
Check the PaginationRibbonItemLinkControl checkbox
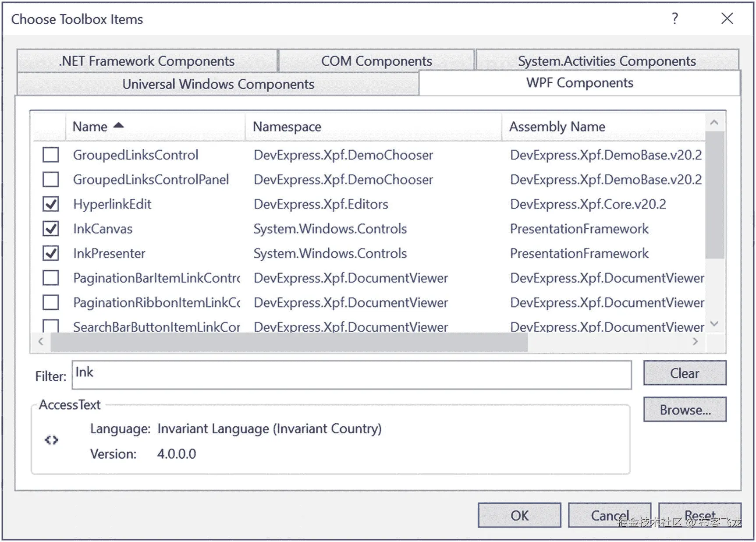click(51, 302)
